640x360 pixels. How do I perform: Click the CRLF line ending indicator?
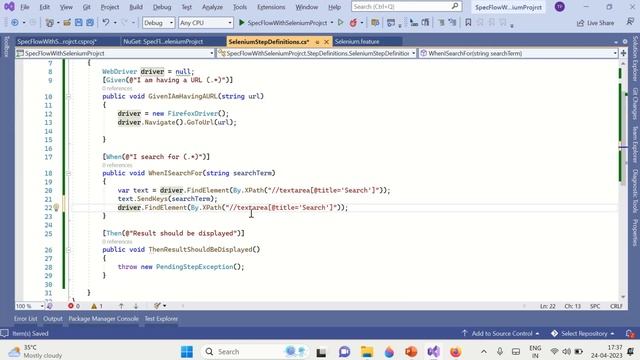point(616,306)
